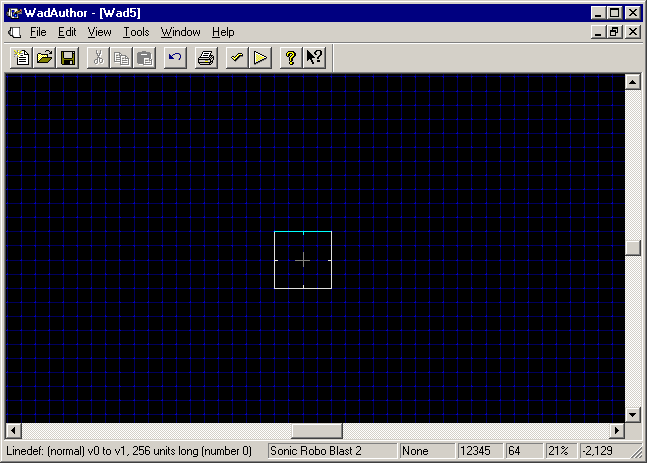
Task: Click vertical scrollbar up arrow
Action: (633, 82)
